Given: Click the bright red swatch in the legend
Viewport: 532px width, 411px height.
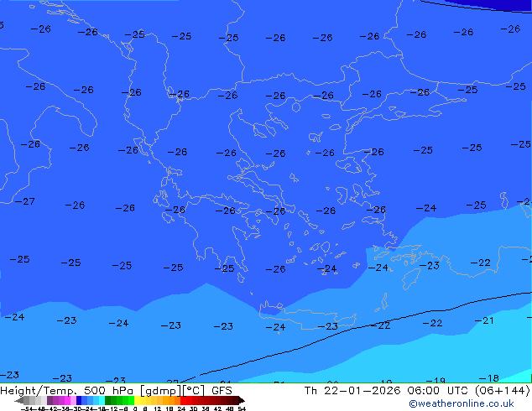Looking at the screenshot, I should (x=183, y=400).
